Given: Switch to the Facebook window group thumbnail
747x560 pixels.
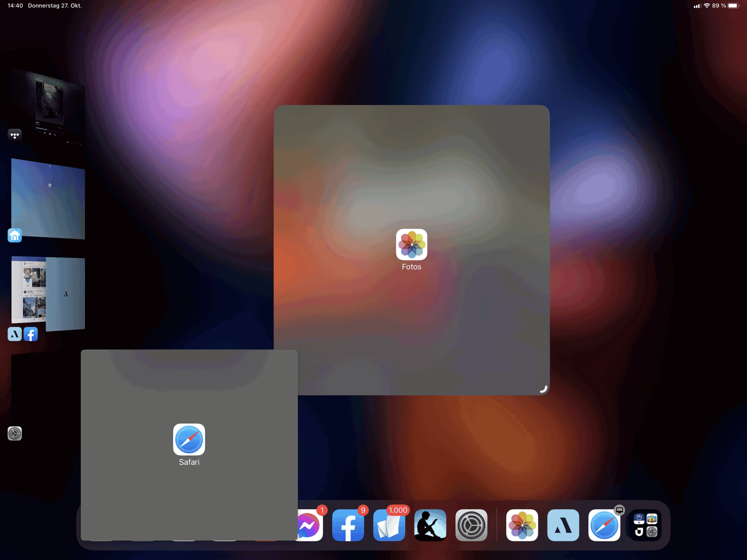Looking at the screenshot, I should pos(48,293).
